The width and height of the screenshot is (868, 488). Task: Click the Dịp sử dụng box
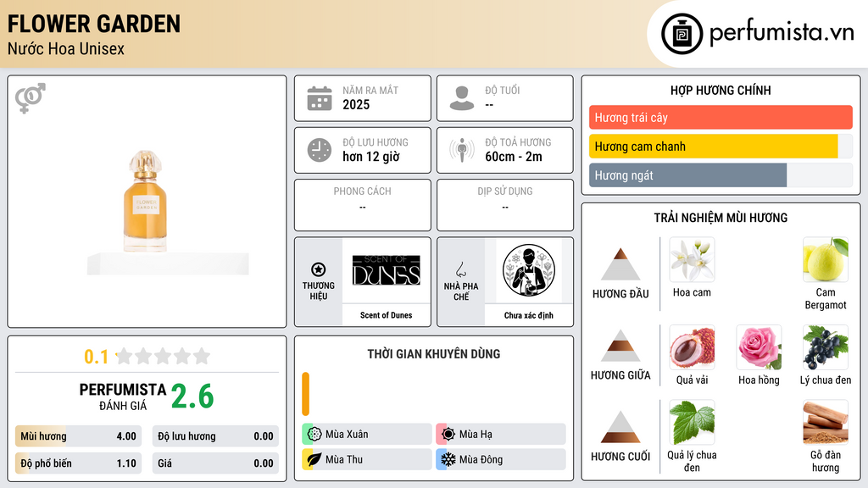(x=505, y=205)
